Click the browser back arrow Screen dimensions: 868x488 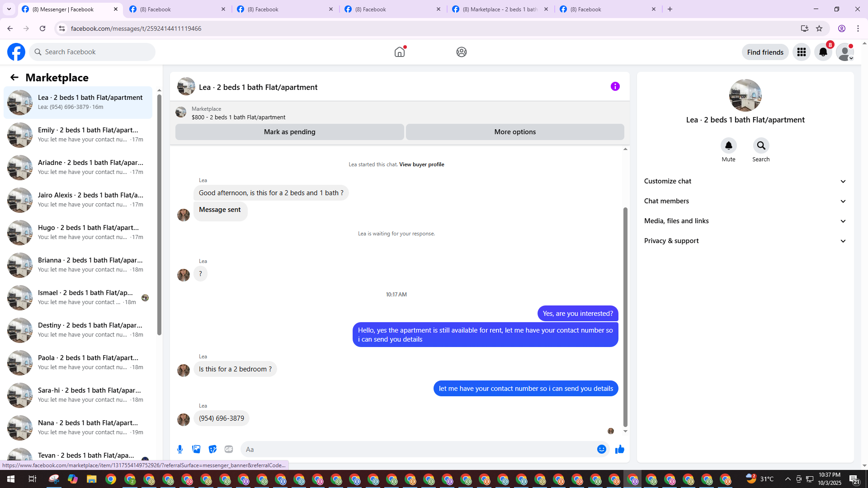10,28
